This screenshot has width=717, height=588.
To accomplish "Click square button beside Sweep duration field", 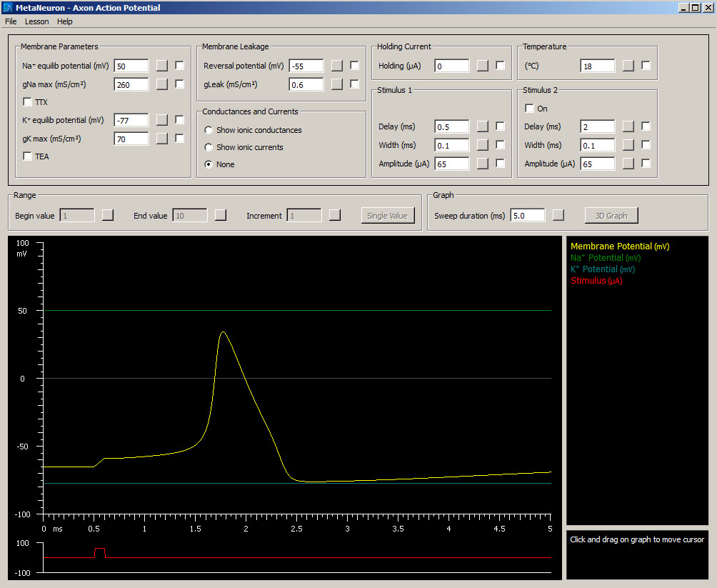I will coord(558,215).
